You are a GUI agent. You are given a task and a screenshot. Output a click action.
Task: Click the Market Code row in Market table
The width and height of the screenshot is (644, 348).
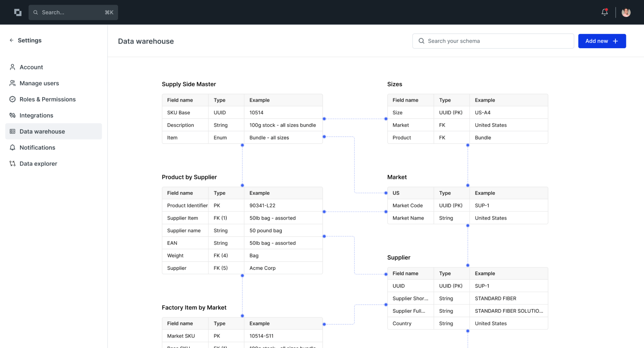point(467,206)
